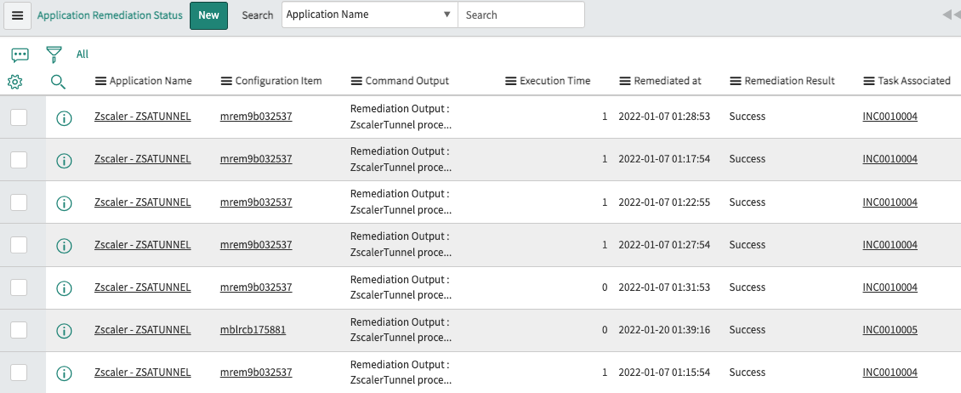Image resolution: width=961 pixels, height=393 pixels.
Task: Open Zscaler - ZSATUNNEL record remediated 01:15:54
Action: coord(142,372)
